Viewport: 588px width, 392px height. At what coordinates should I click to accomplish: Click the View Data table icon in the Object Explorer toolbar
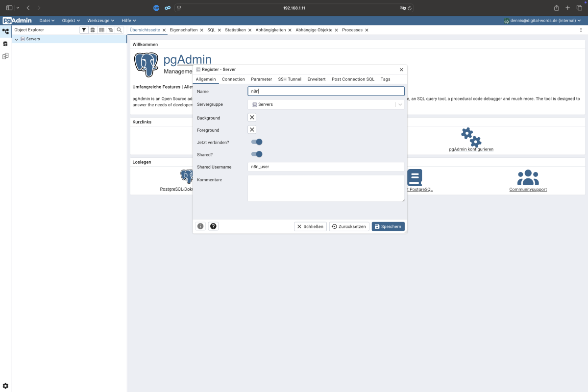click(101, 30)
